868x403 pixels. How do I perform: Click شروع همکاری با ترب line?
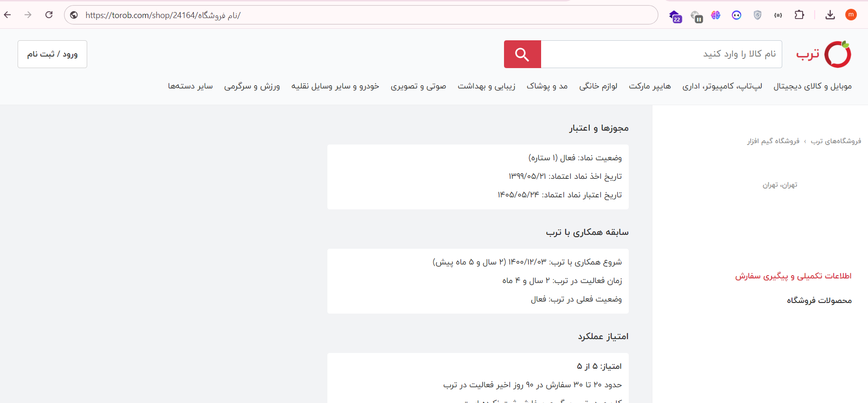tap(527, 262)
